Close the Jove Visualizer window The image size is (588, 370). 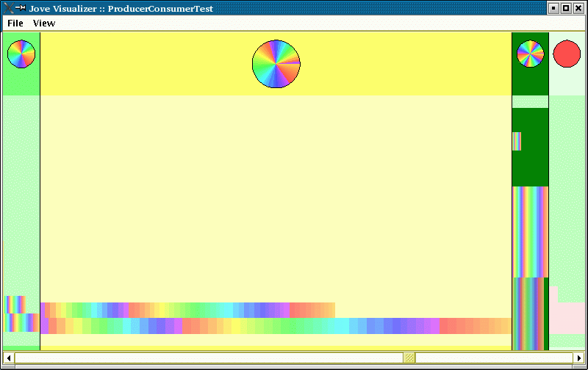(x=578, y=8)
